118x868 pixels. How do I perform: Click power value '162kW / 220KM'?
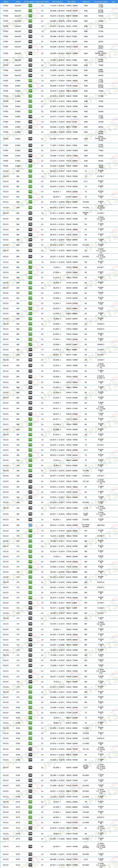(72, 111)
